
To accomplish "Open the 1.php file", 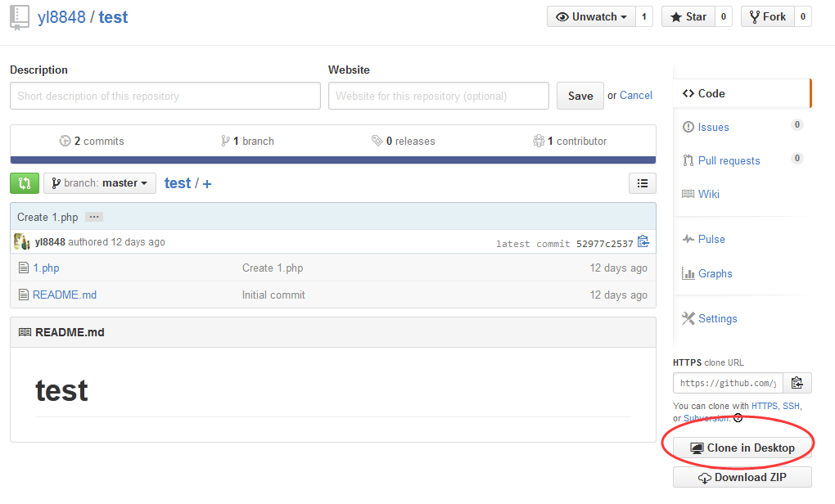I will [46, 268].
